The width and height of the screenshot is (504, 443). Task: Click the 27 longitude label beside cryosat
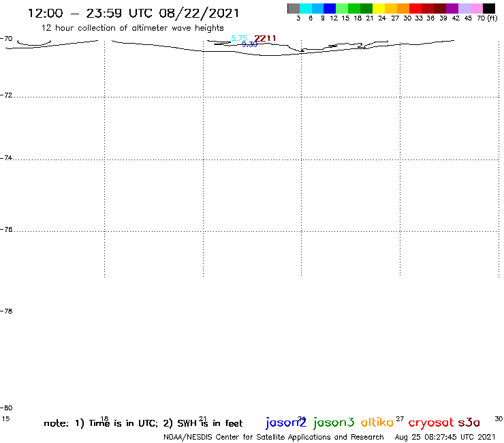(400, 419)
